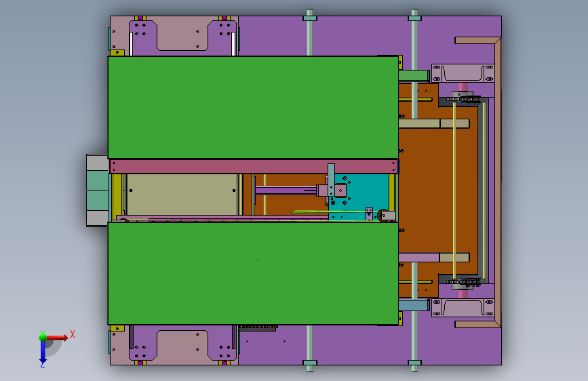This screenshot has width=588, height=381.
Task: Select the bottom end cap of the right guide rod
Action: click(414, 363)
